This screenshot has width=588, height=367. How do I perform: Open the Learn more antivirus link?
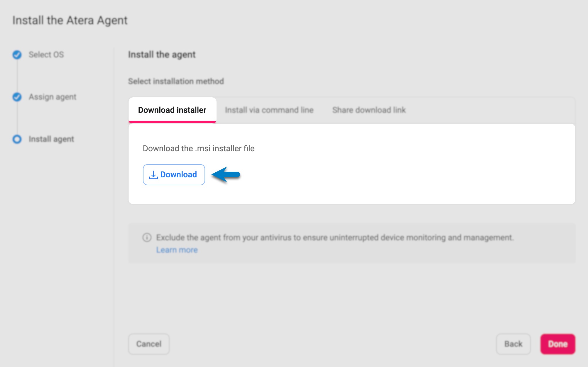pos(177,250)
